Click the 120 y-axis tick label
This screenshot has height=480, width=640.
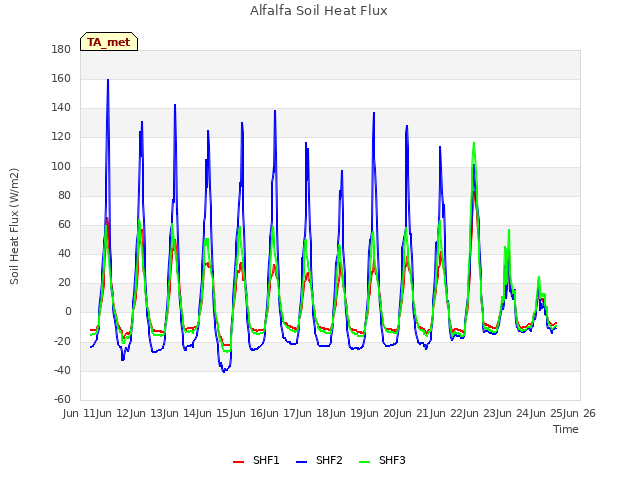coord(61,137)
